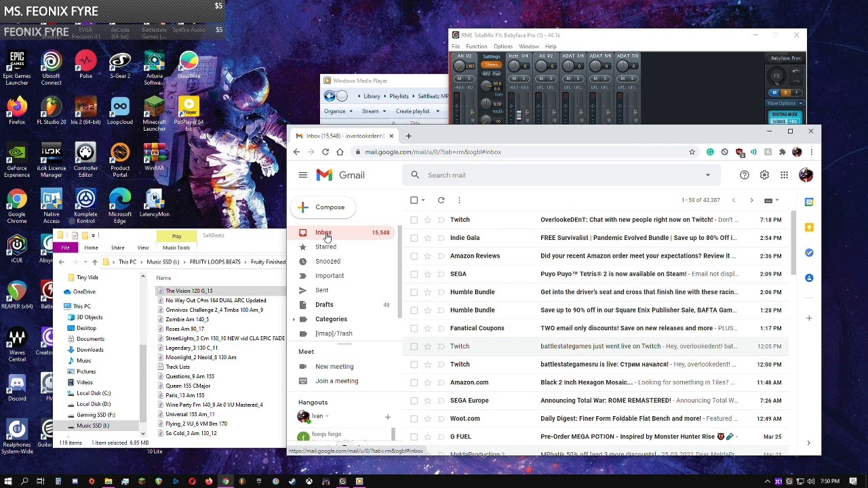The width and height of the screenshot is (868, 488).
Task: Click the refresh mail icon in Gmail toolbar
Action: (x=441, y=200)
